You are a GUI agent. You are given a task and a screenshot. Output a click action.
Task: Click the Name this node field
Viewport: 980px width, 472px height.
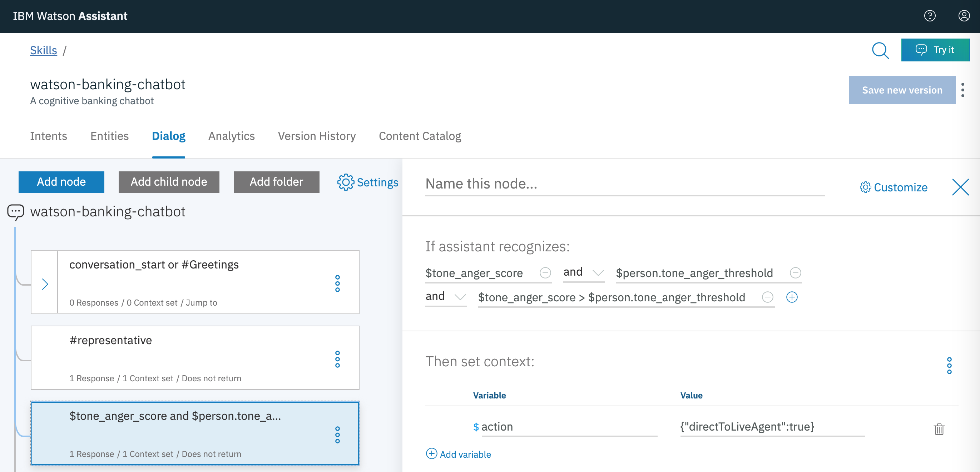click(624, 184)
